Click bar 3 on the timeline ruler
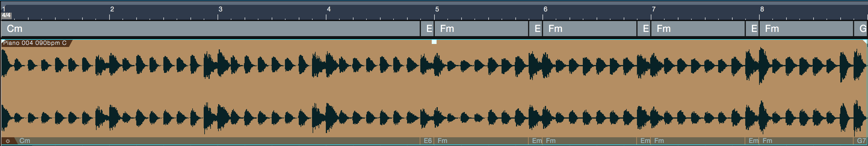 tap(220, 9)
